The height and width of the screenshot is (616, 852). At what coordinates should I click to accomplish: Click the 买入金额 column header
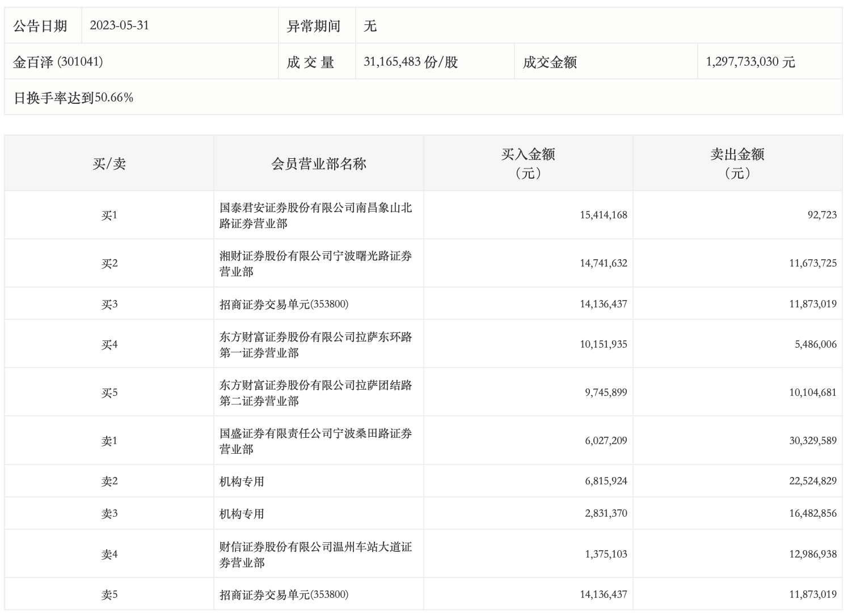tap(528, 163)
